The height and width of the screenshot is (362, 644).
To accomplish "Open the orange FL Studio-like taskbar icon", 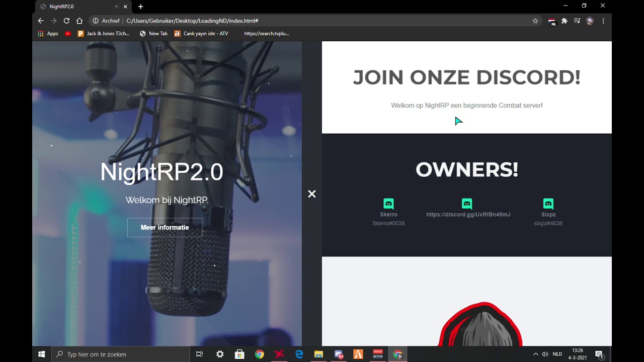I will (358, 354).
